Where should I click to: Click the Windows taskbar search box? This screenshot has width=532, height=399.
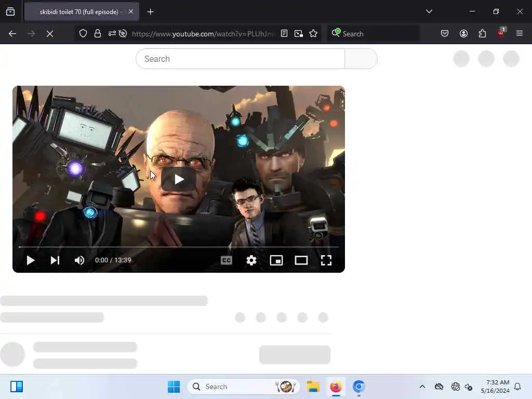click(x=243, y=387)
